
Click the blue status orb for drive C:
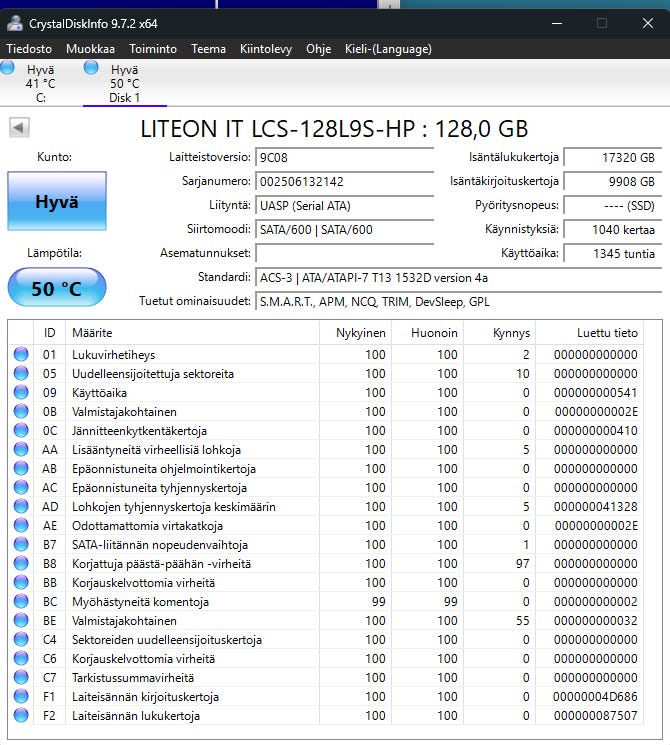(x=7, y=67)
